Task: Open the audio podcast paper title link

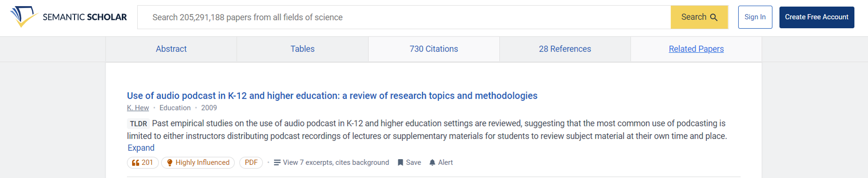Action: 332,96
